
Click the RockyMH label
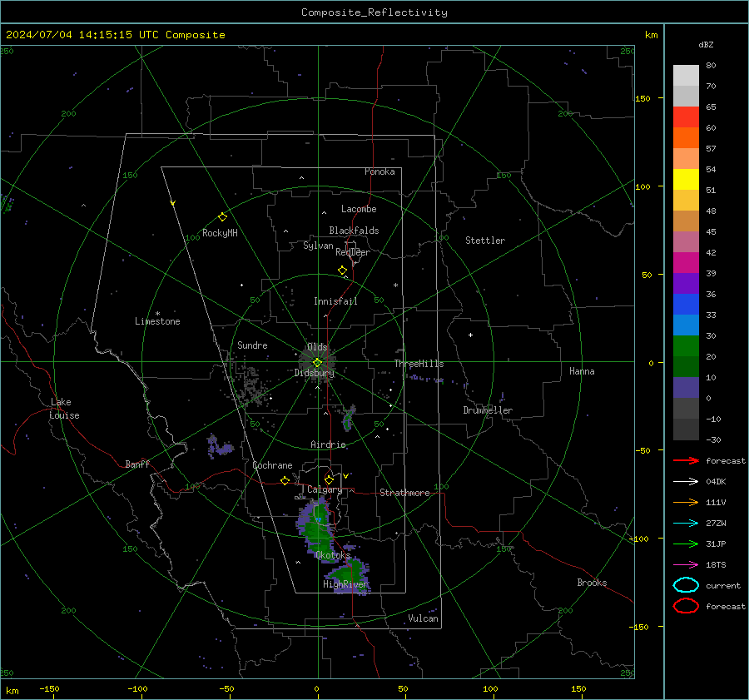point(220,233)
